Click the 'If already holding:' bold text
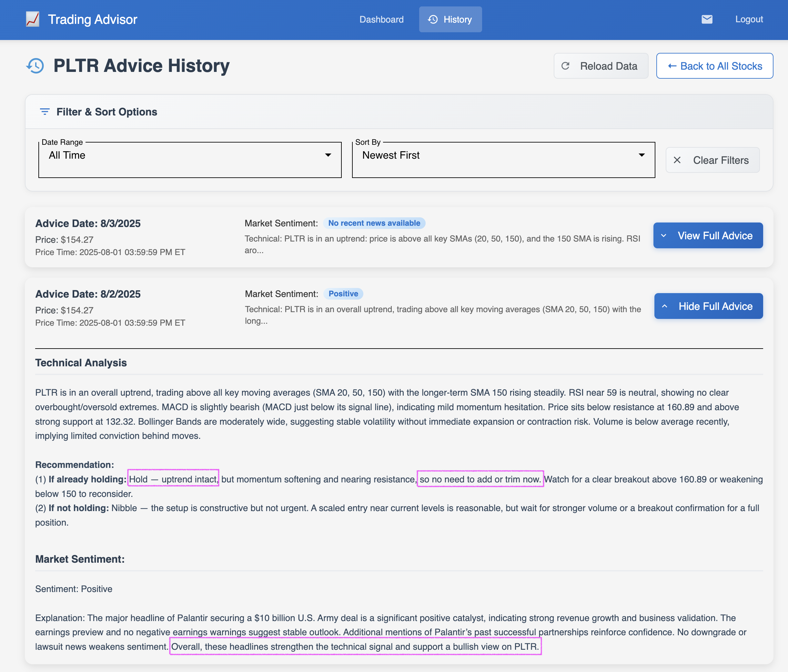 click(x=87, y=479)
